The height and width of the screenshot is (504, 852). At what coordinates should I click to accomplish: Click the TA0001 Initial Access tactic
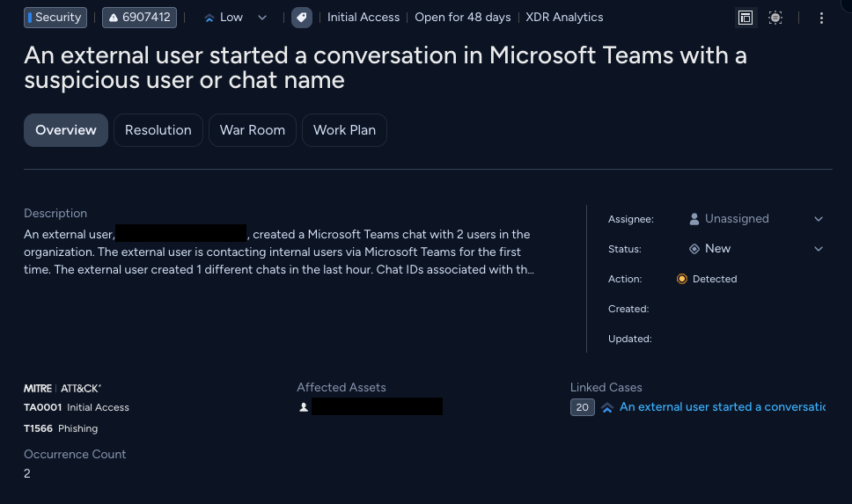[x=77, y=407]
